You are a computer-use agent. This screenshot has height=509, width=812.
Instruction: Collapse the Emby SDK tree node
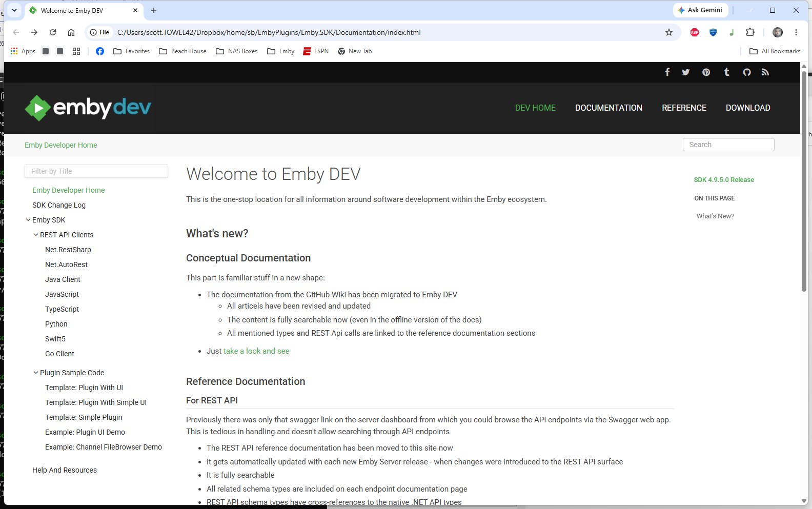(28, 220)
